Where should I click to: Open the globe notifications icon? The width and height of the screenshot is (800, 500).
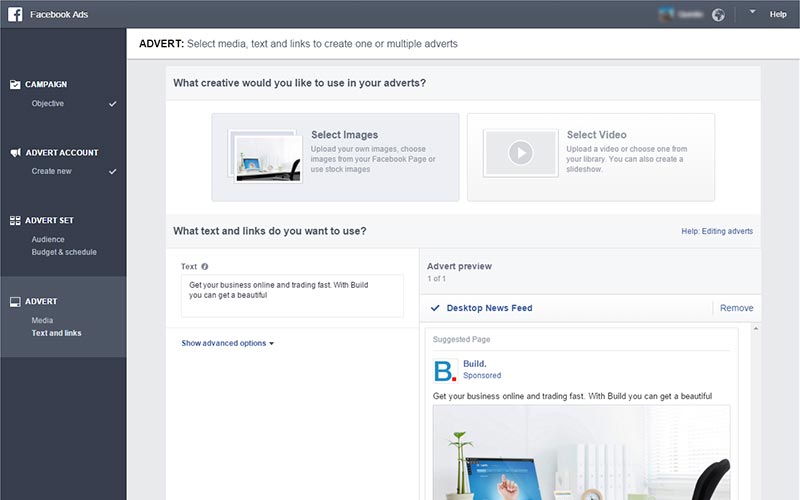718,14
